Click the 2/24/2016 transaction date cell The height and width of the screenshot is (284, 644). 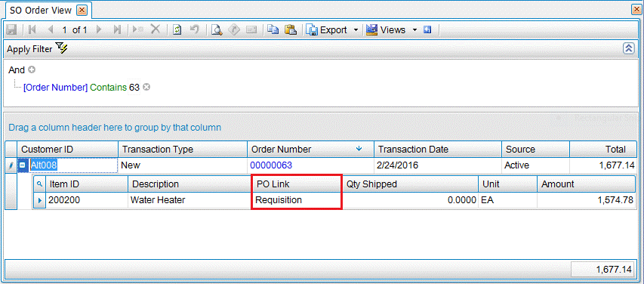438,165
